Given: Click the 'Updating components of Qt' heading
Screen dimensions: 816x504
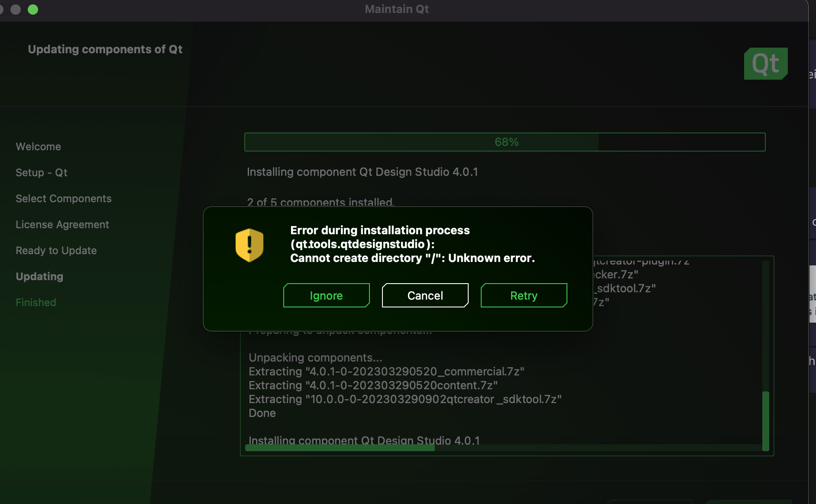Looking at the screenshot, I should 105,49.
